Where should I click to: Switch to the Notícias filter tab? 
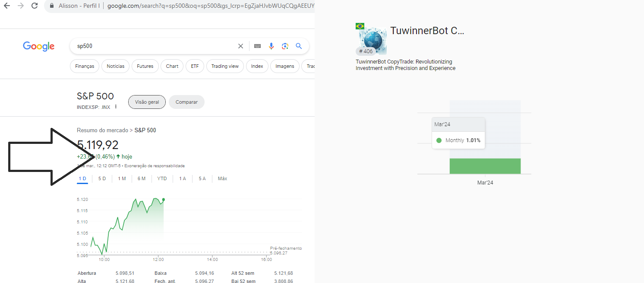coord(115,66)
